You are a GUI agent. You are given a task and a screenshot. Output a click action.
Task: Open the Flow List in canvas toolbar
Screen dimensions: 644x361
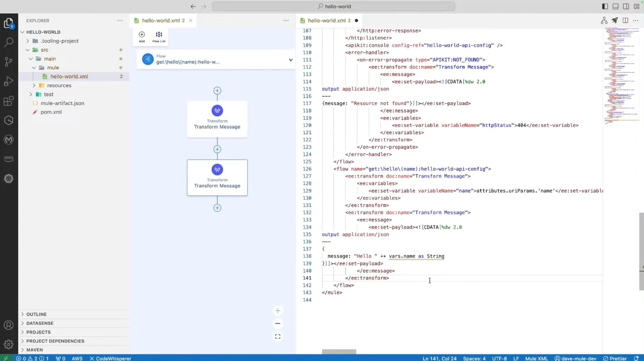click(x=159, y=37)
